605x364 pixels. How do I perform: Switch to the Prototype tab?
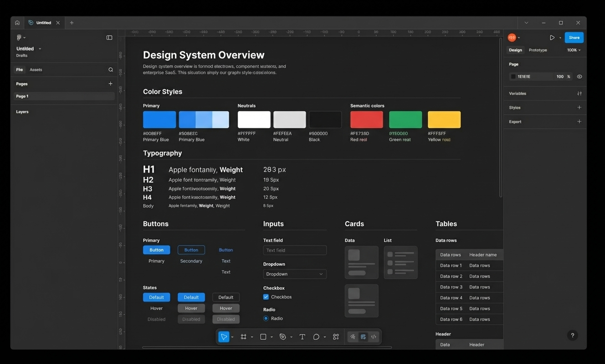(x=538, y=50)
